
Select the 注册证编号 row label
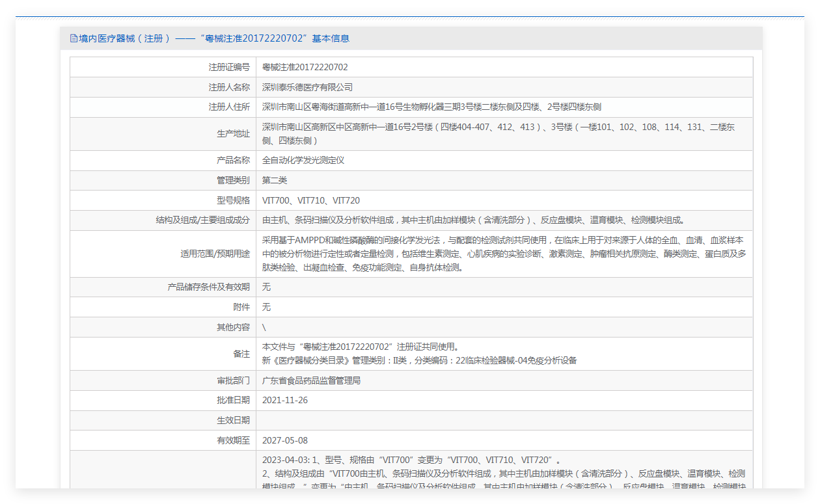(x=228, y=67)
